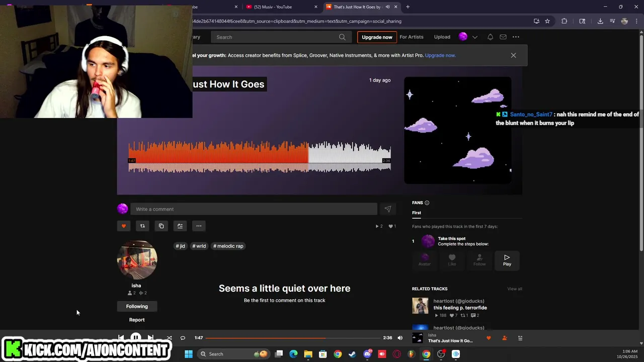View all related tracks

tap(515, 289)
